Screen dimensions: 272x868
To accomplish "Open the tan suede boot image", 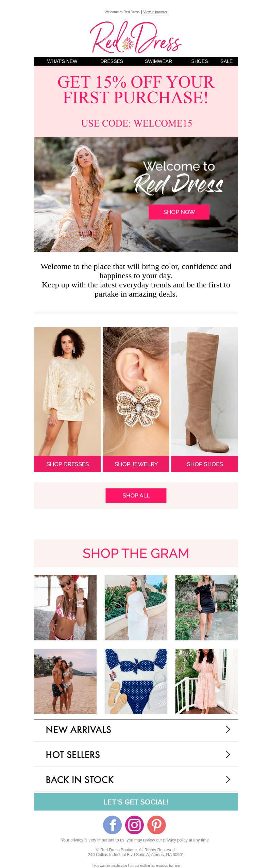I will (x=205, y=391).
